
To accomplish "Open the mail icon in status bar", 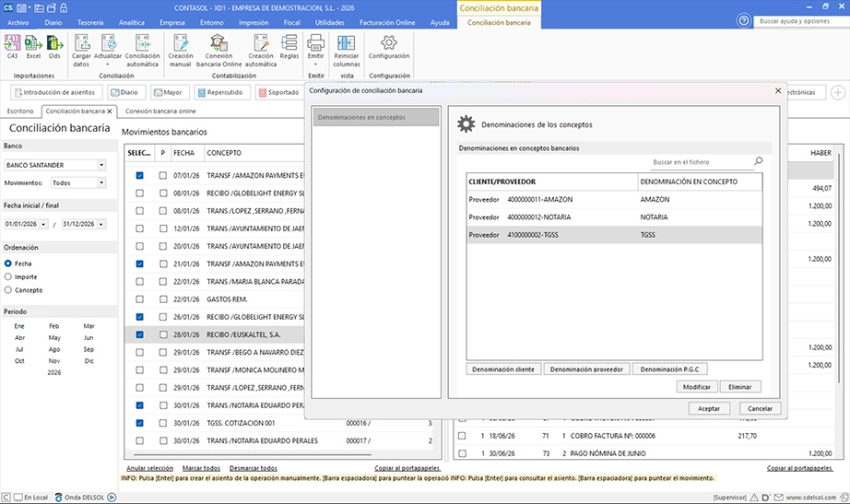I will tap(778, 497).
